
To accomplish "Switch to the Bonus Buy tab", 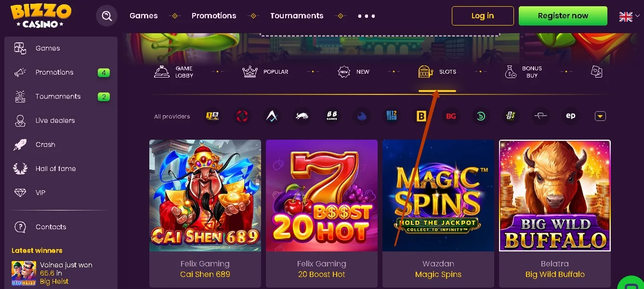I will click(x=523, y=72).
